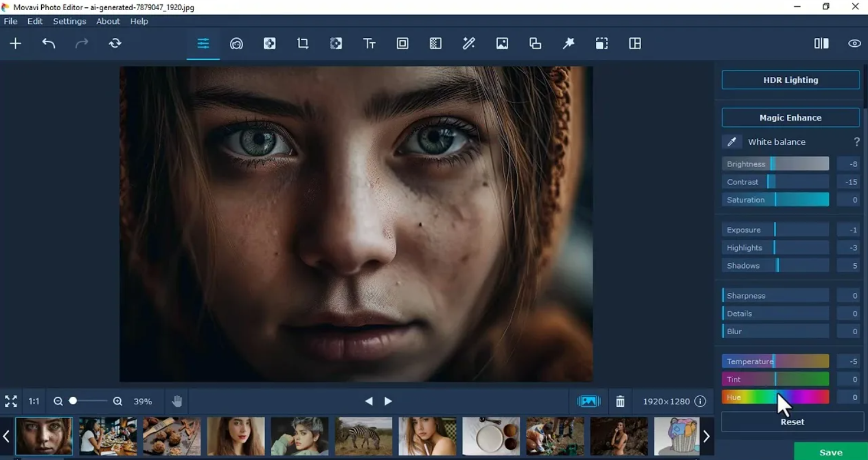Zoom out with the minus magnifier
The width and height of the screenshot is (868, 460).
pos(58,401)
